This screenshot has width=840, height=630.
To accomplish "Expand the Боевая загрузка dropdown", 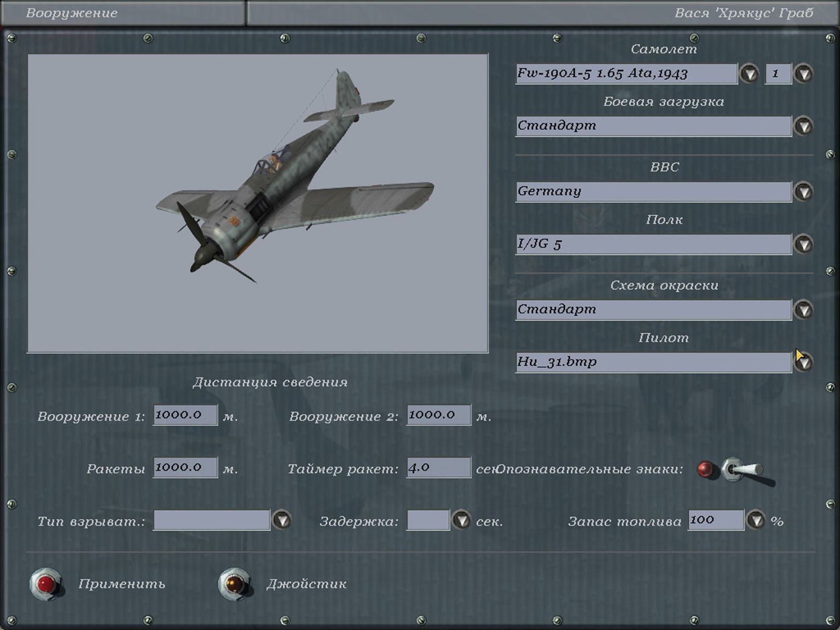I will (804, 126).
